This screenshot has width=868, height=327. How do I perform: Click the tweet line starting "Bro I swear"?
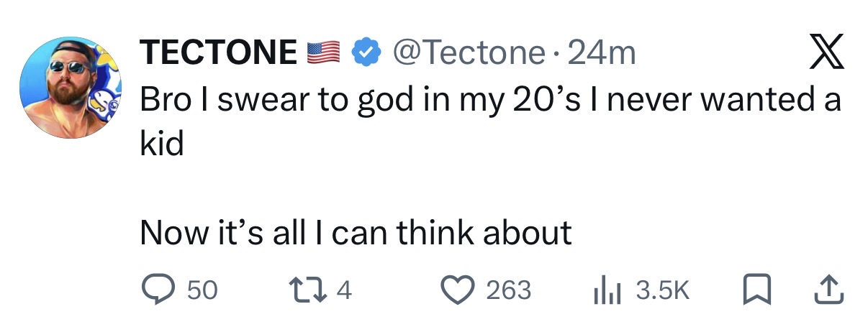[489, 101]
